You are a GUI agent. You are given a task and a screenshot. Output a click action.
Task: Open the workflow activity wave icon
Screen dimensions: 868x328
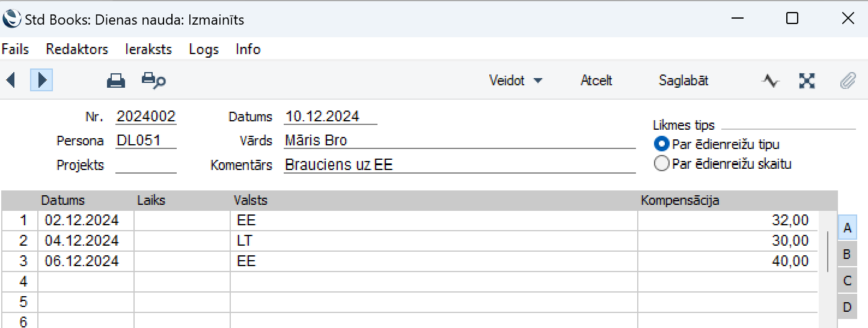(x=770, y=80)
